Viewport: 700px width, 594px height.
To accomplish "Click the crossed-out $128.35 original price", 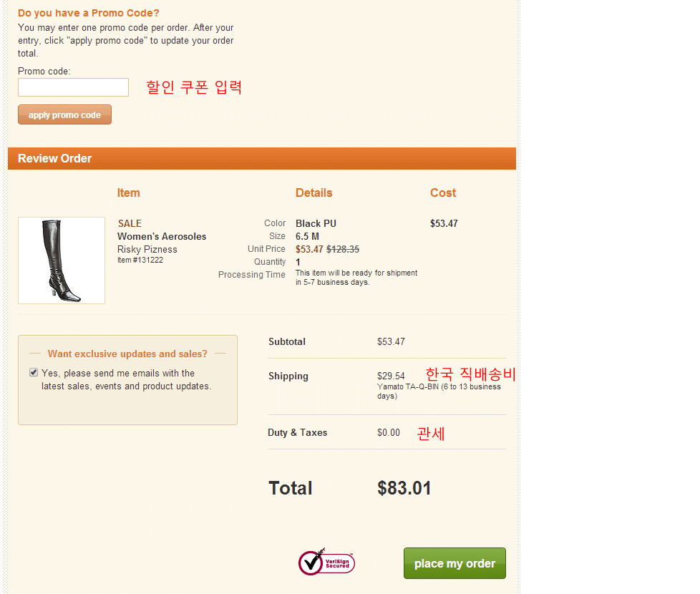I will point(343,250).
